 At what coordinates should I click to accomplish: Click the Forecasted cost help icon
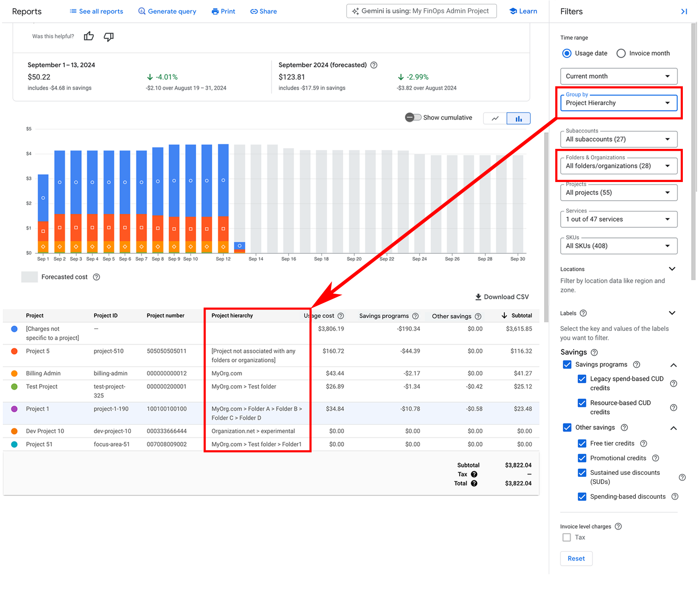pyautogui.click(x=96, y=277)
